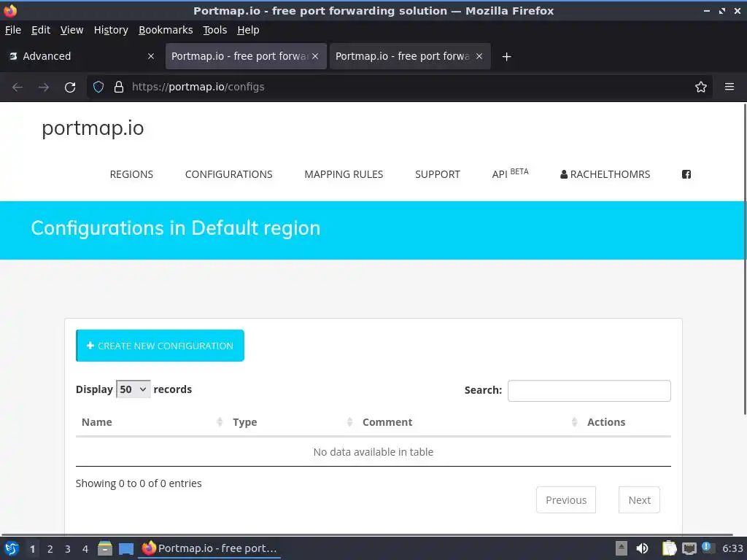Open the View menu
Screen dimensions: 747x560
71,30
